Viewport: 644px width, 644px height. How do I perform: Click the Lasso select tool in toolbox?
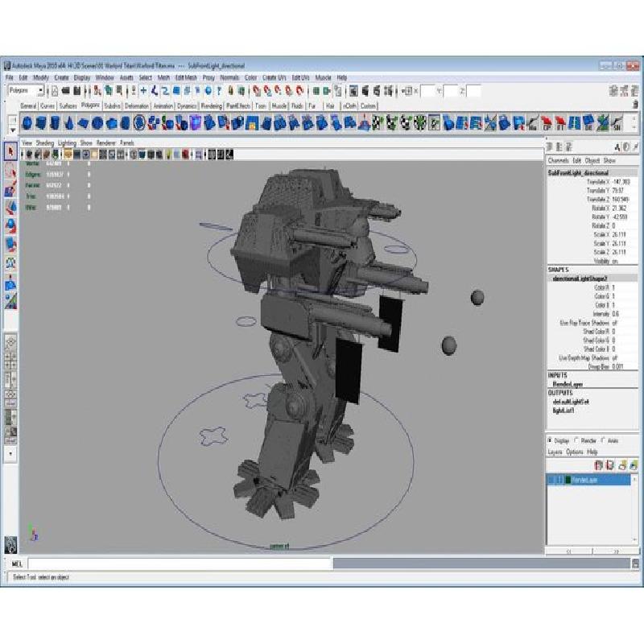10,170
